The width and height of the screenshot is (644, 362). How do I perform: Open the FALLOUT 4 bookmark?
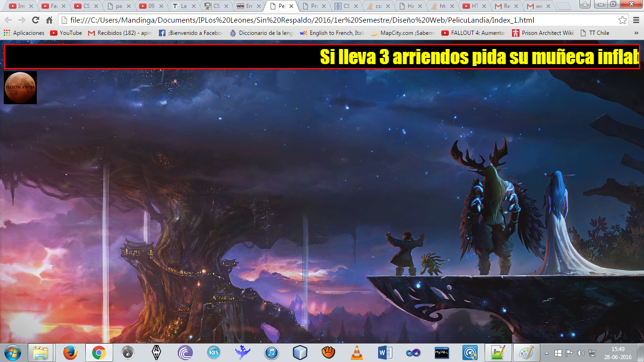coord(474,33)
